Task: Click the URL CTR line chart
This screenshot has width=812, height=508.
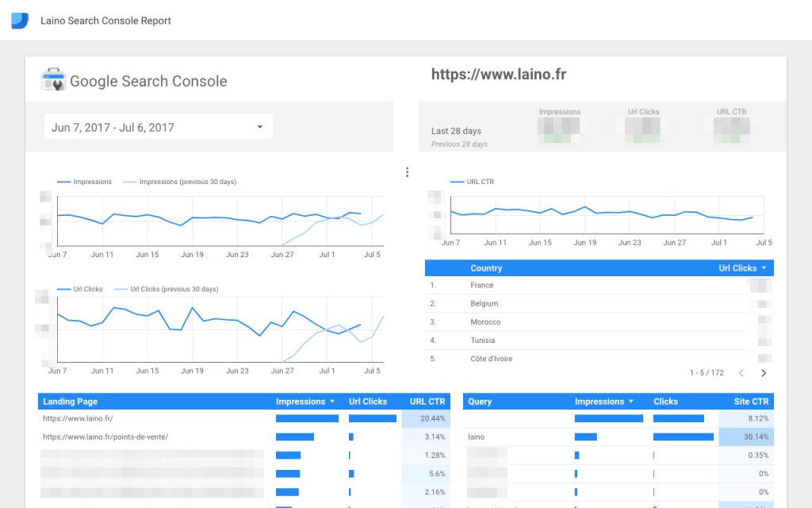Action: (607, 214)
